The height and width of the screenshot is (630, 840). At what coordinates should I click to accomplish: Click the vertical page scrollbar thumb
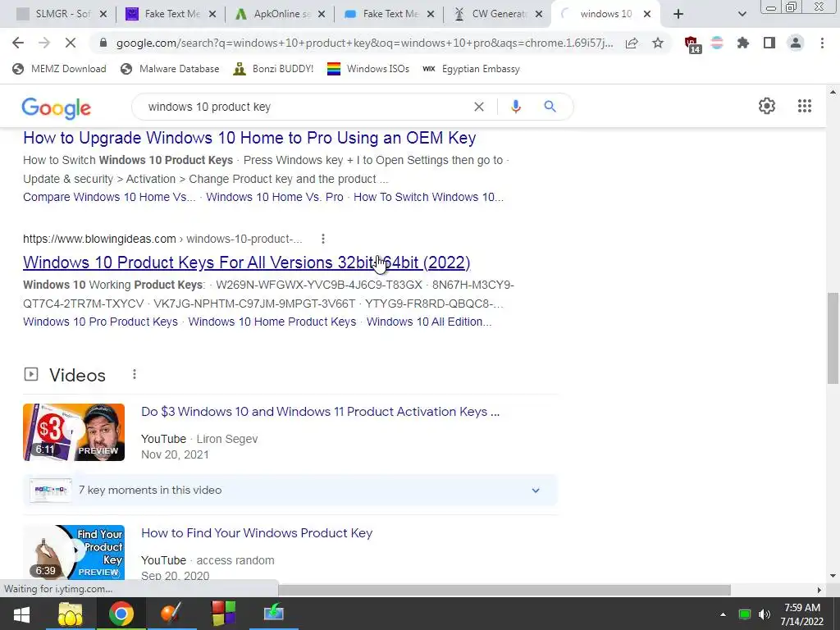tap(833, 338)
